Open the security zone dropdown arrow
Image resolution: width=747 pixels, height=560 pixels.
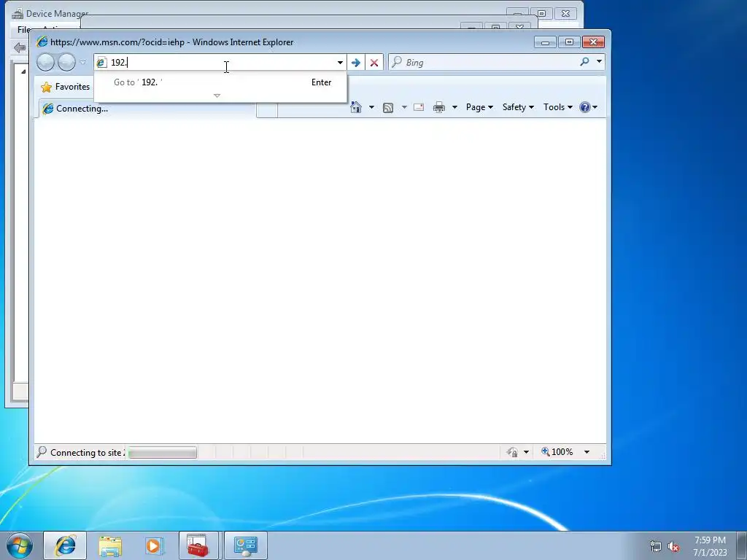tap(527, 452)
